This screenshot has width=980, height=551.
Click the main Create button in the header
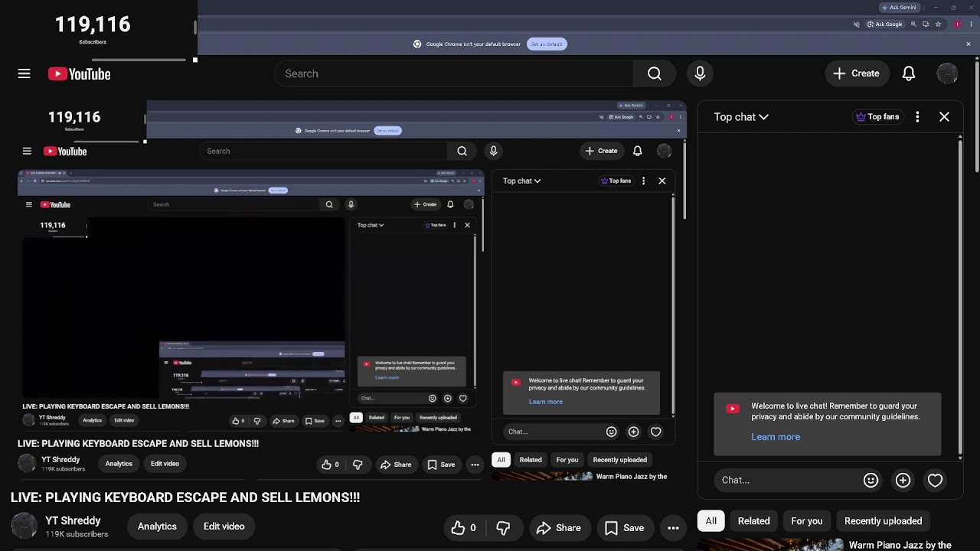(x=856, y=73)
